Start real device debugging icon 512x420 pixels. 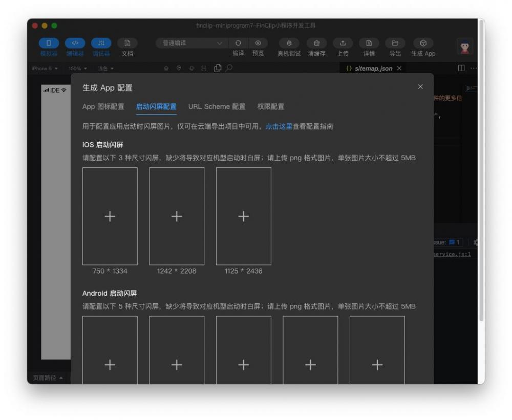pos(289,43)
